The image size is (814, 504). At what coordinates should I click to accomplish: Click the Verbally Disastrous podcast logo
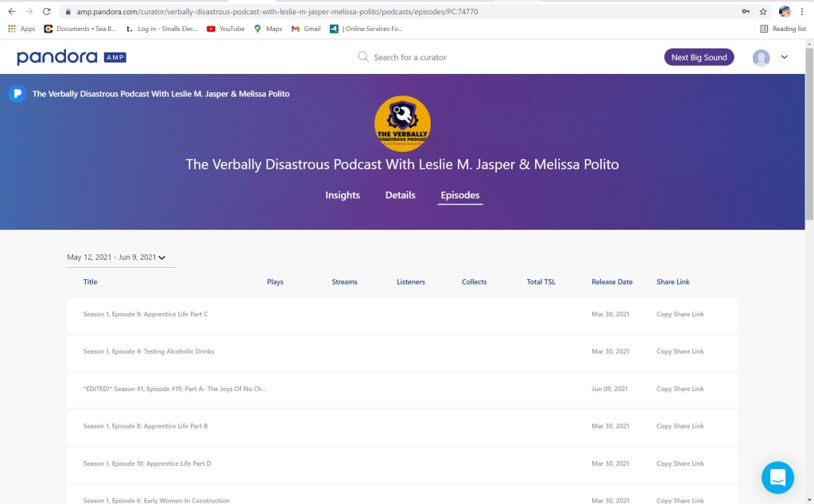tap(402, 124)
